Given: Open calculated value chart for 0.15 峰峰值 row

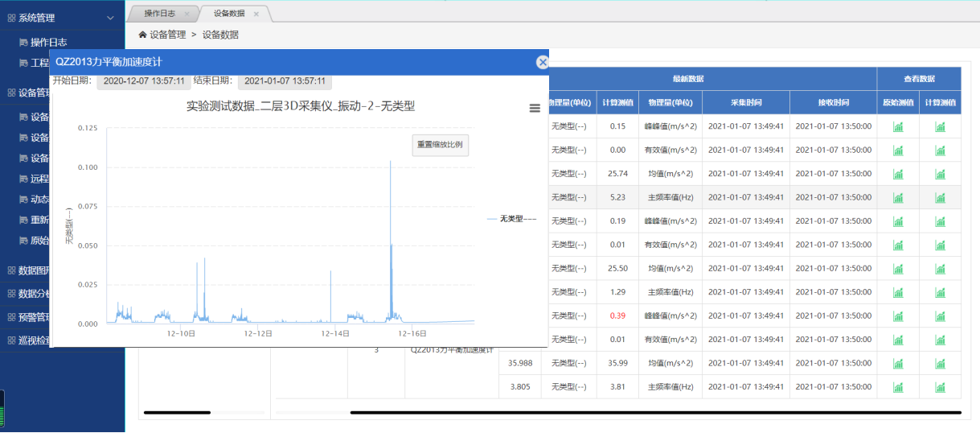Looking at the screenshot, I should (x=940, y=126).
